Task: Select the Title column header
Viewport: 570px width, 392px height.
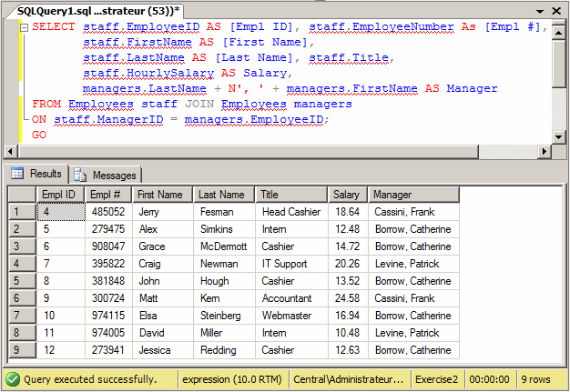Action: [291, 195]
